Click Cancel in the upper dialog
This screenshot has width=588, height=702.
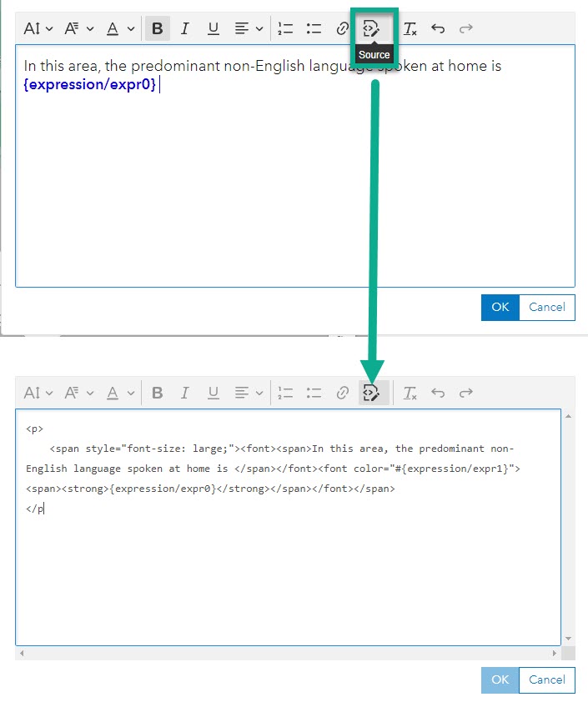[547, 307]
